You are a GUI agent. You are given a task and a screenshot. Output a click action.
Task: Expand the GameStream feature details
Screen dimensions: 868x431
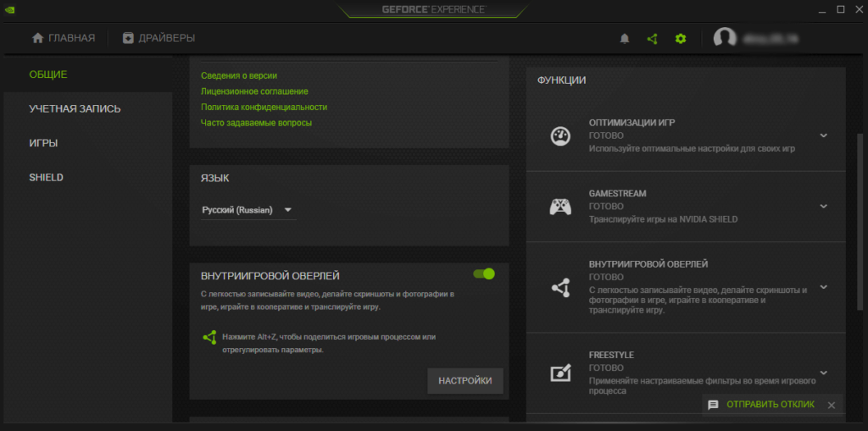[823, 206]
